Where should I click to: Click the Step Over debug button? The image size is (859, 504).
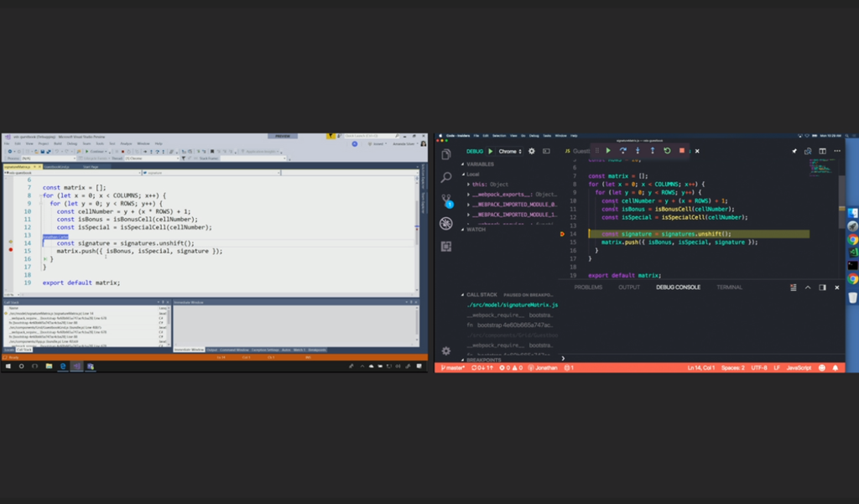623,151
